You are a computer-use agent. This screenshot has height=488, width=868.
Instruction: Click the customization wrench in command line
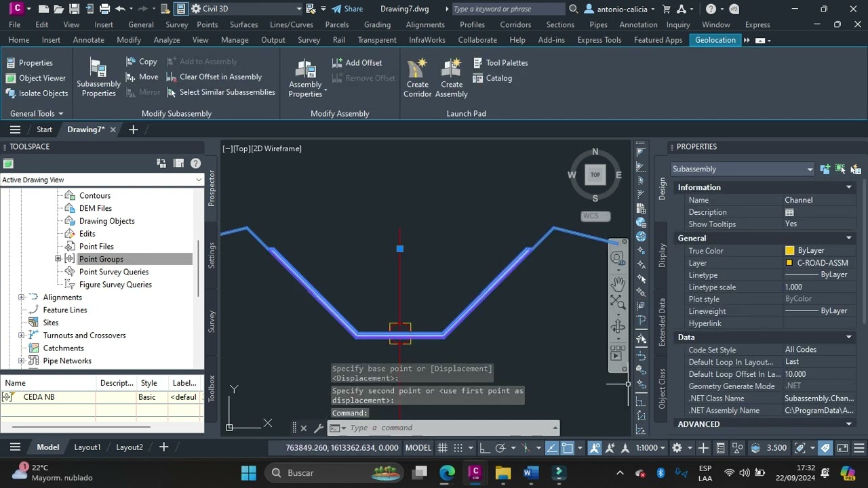[x=318, y=428]
